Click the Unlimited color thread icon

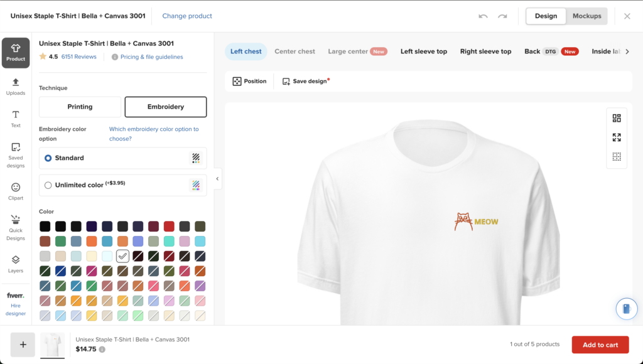point(196,185)
